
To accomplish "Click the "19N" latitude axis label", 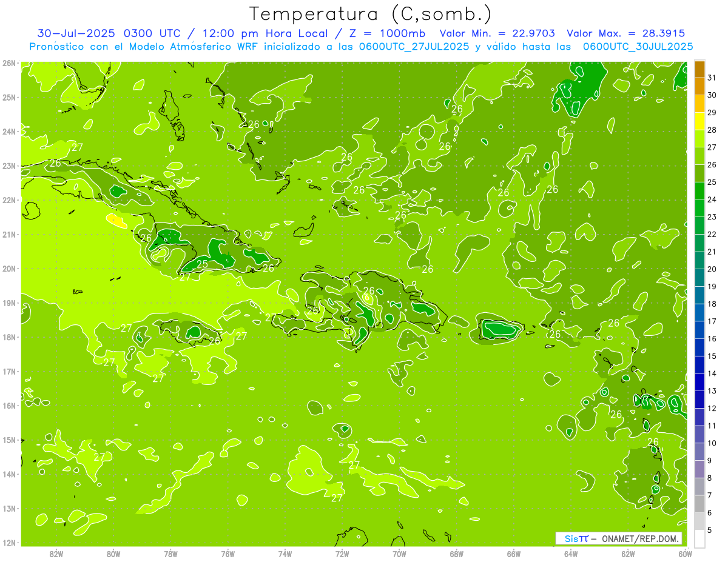I will click(8, 303).
